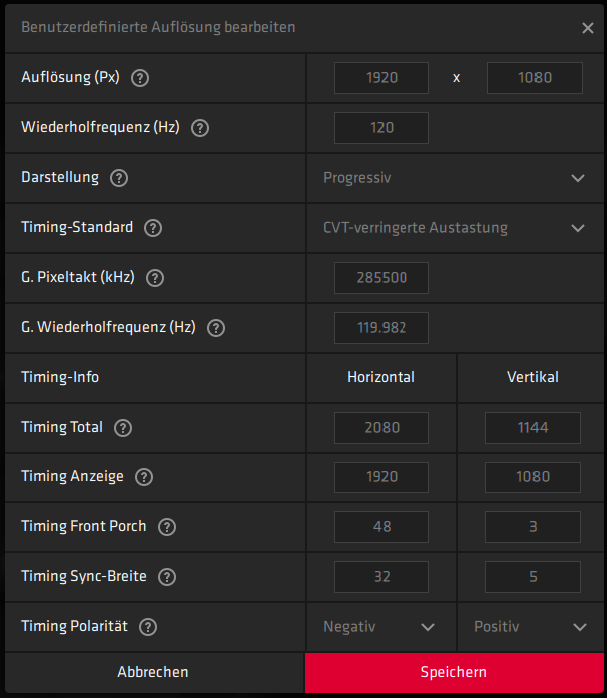607x698 pixels.
Task: Select the refresh rate field showing 120
Action: (381, 128)
